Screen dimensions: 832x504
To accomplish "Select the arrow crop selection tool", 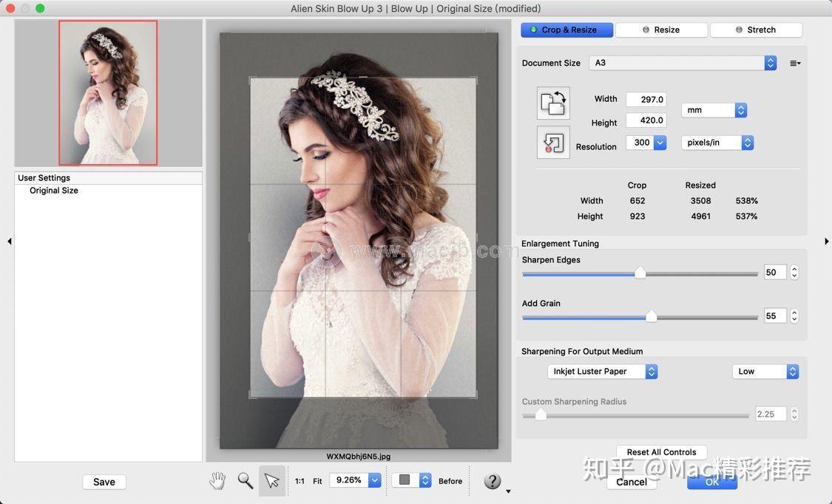I will pos(272,481).
